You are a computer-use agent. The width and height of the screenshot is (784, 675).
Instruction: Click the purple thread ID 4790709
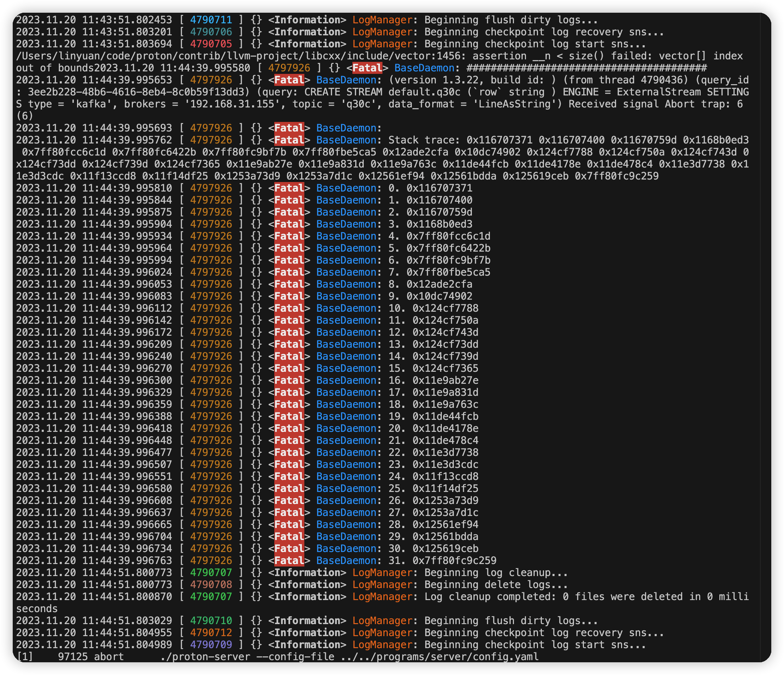point(211,645)
